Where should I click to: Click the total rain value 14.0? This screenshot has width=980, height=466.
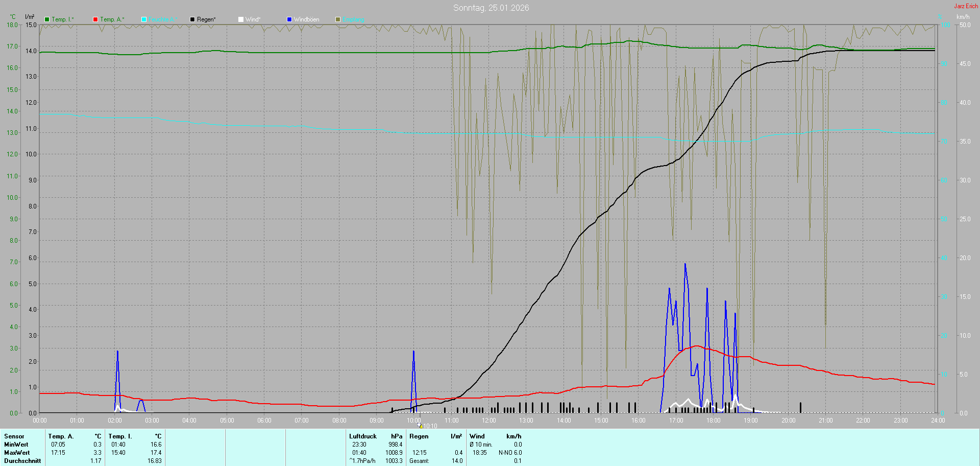pyautogui.click(x=457, y=461)
